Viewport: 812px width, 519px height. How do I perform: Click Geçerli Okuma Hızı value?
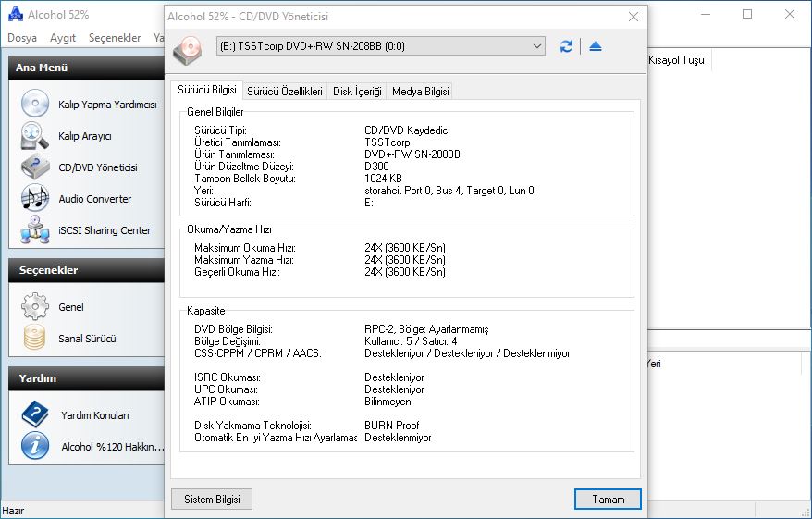click(x=404, y=271)
